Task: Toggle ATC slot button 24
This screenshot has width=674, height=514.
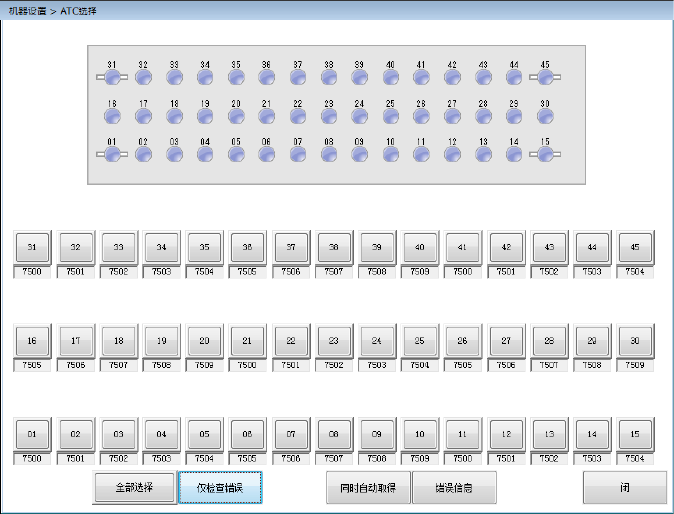Action: click(377, 341)
